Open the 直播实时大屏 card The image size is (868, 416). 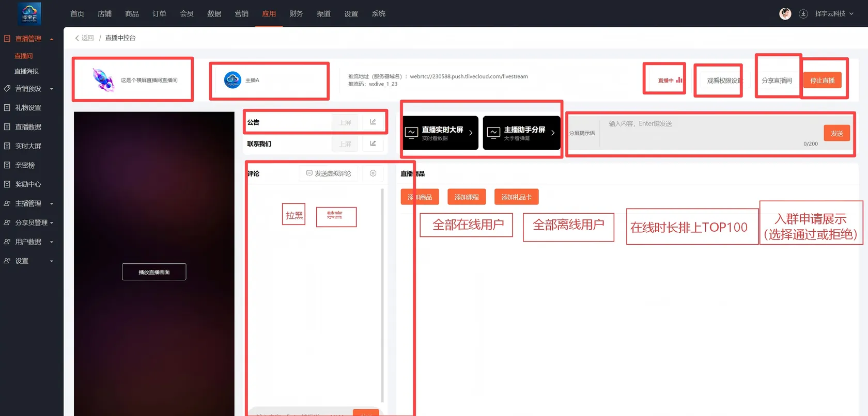tap(441, 133)
